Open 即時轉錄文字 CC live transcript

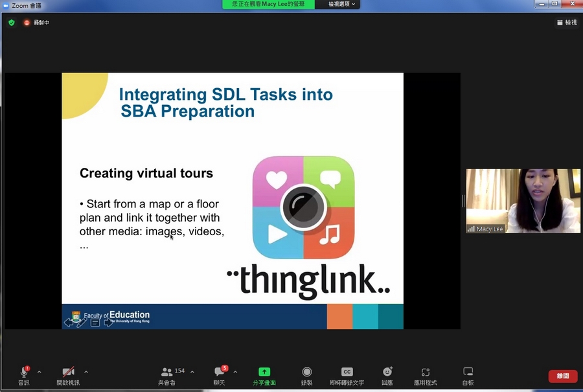347,376
